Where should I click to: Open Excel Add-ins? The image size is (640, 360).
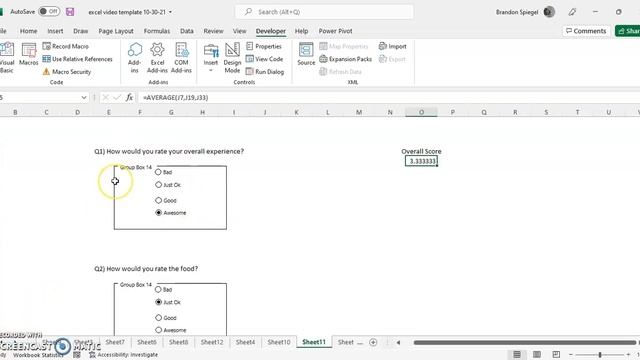tap(157, 58)
